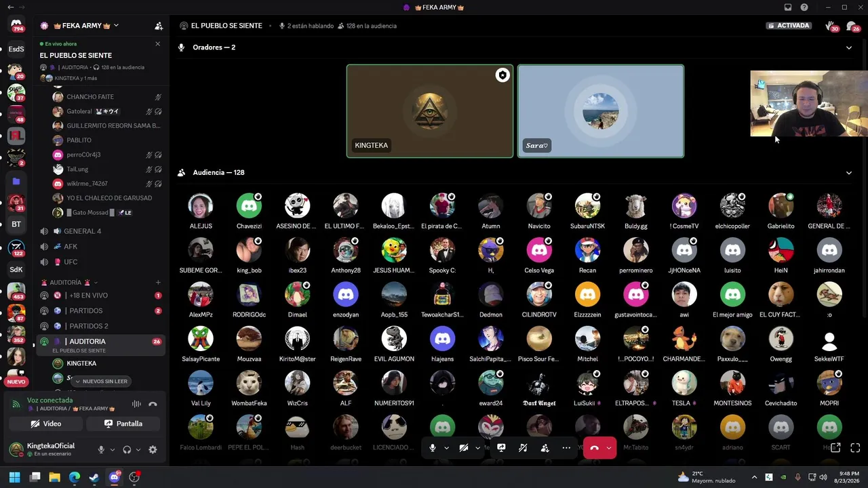The height and width of the screenshot is (488, 868).
Task: Collapse the Oradores section
Action: click(848, 47)
